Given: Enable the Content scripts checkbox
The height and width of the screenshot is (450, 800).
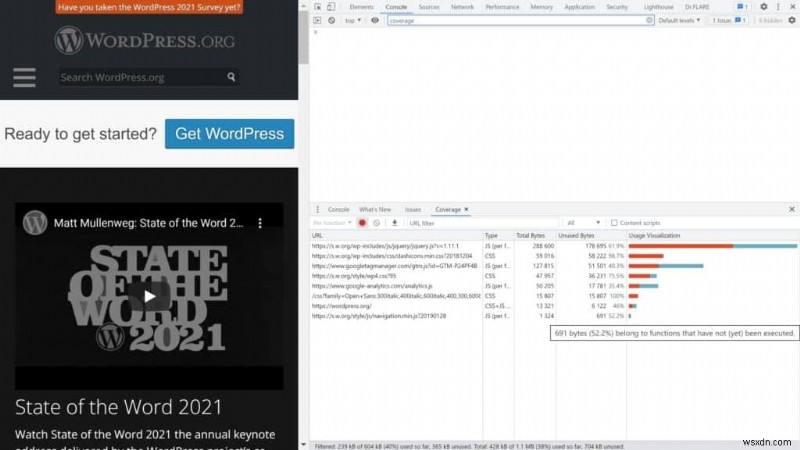Looking at the screenshot, I should (614, 223).
